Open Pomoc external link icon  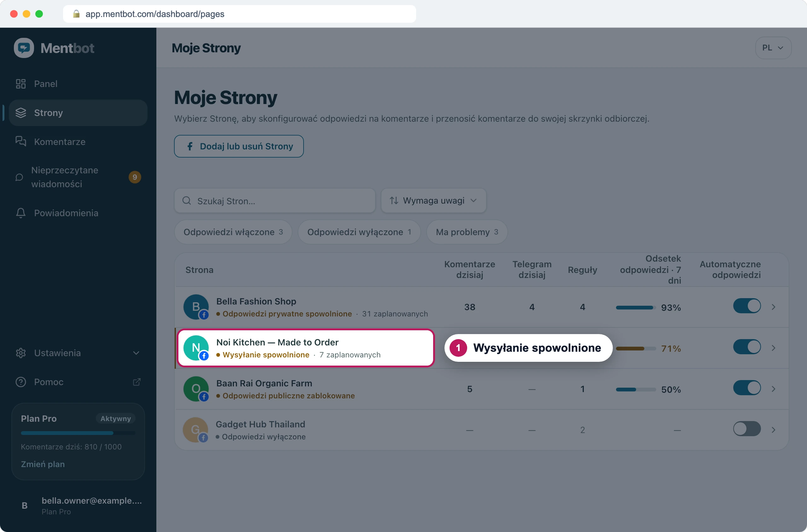(136, 382)
